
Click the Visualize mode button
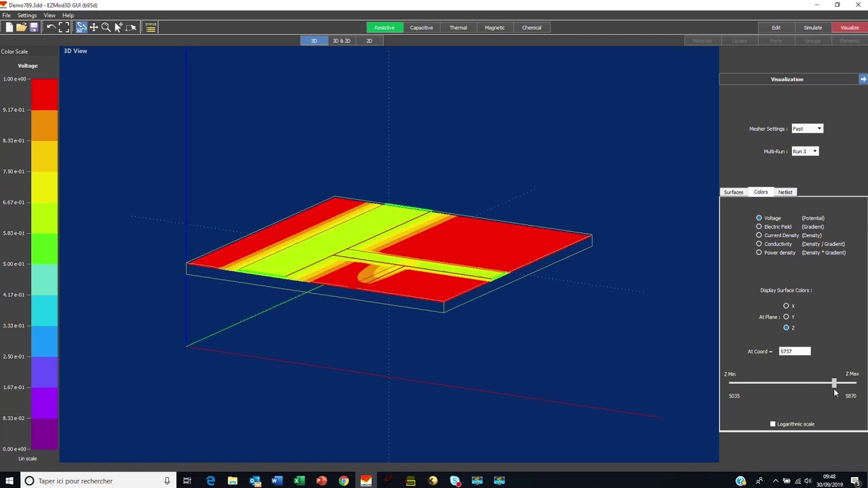click(850, 28)
